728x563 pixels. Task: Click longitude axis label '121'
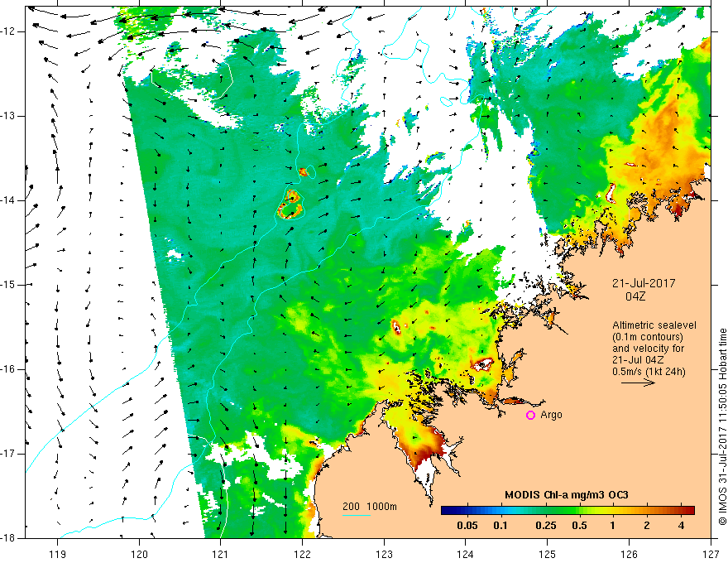tap(221, 554)
